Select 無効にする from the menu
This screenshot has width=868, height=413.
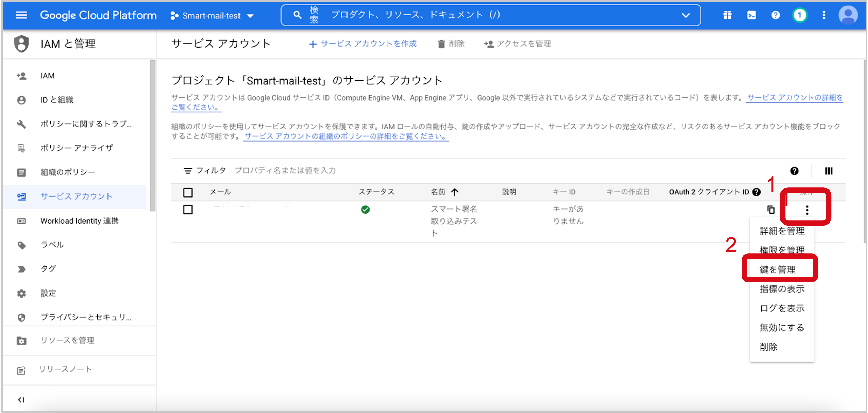click(782, 328)
